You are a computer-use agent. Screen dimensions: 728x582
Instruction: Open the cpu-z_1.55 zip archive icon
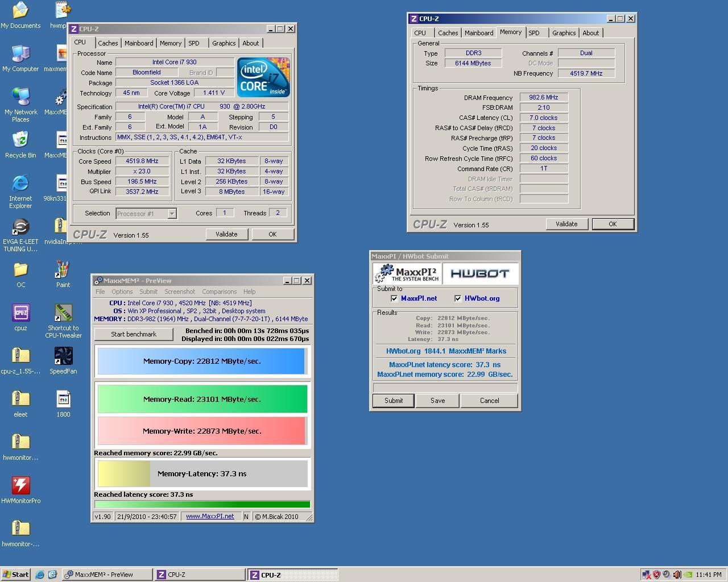pos(20,360)
